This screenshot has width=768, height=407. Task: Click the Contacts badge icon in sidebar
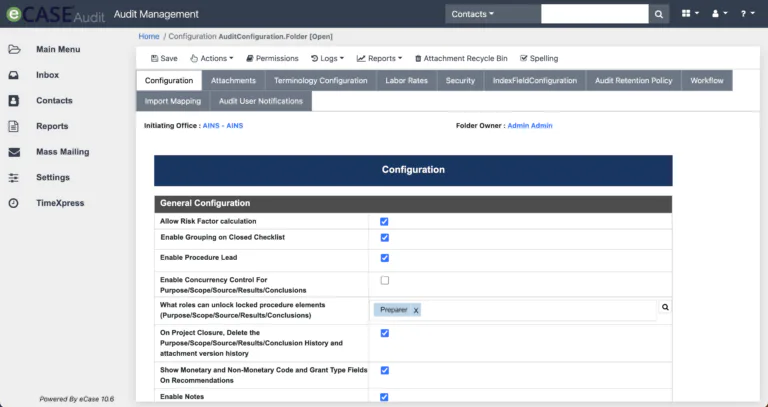point(14,100)
